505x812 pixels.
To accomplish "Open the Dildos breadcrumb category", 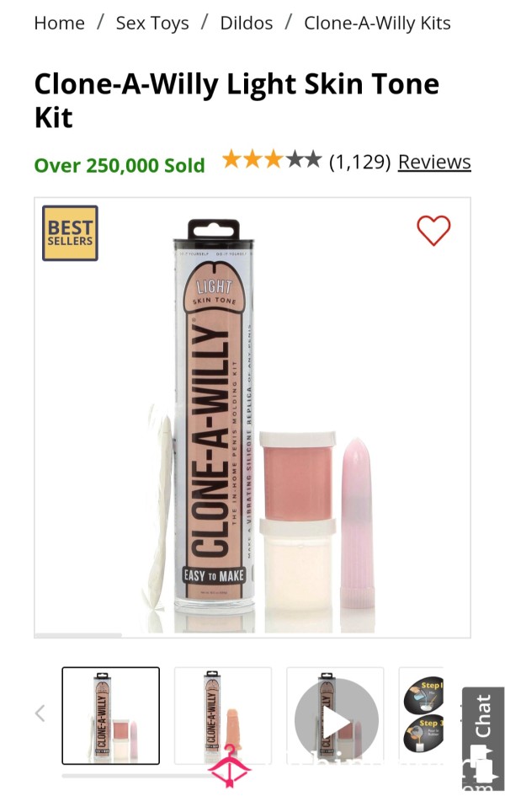I will [247, 24].
